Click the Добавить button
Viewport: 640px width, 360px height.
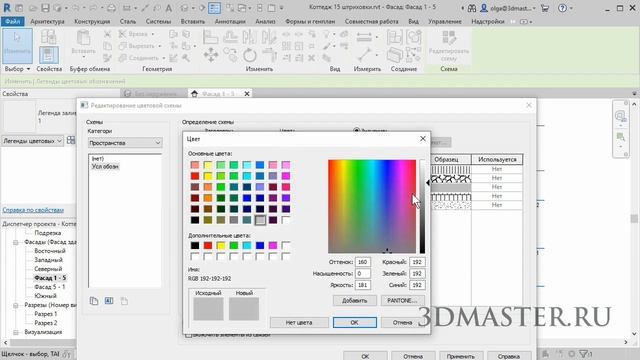pyautogui.click(x=354, y=300)
